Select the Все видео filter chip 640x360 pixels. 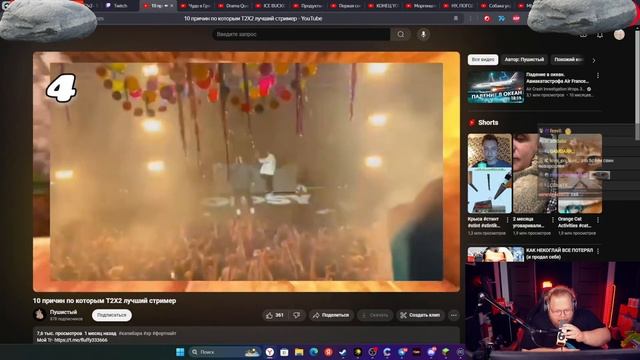point(483,60)
